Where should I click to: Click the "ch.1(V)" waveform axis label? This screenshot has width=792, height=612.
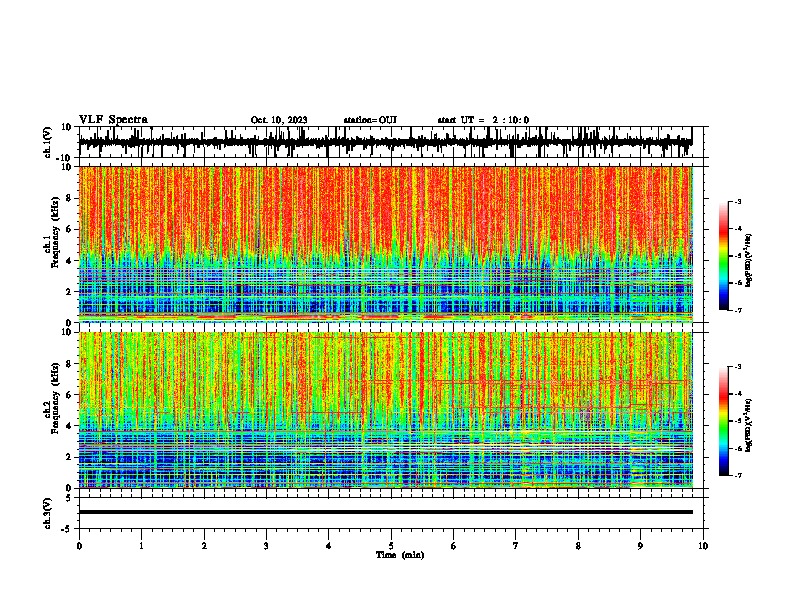tap(48, 142)
